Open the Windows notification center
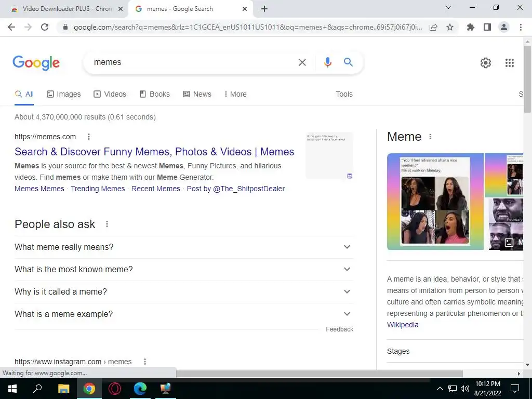 click(x=515, y=389)
